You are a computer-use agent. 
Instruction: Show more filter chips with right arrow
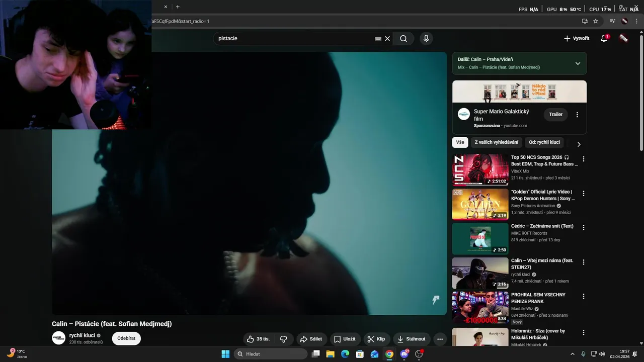pos(579,144)
